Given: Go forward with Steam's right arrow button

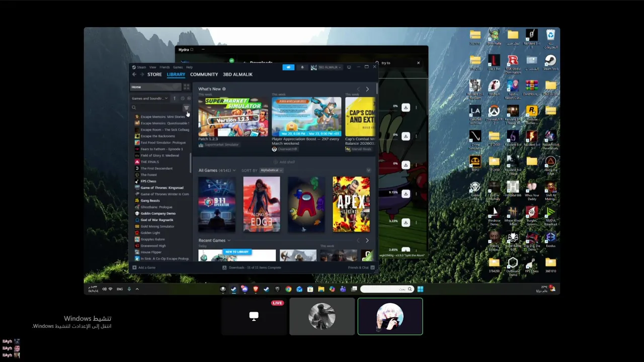Looking at the screenshot, I should [x=142, y=74].
